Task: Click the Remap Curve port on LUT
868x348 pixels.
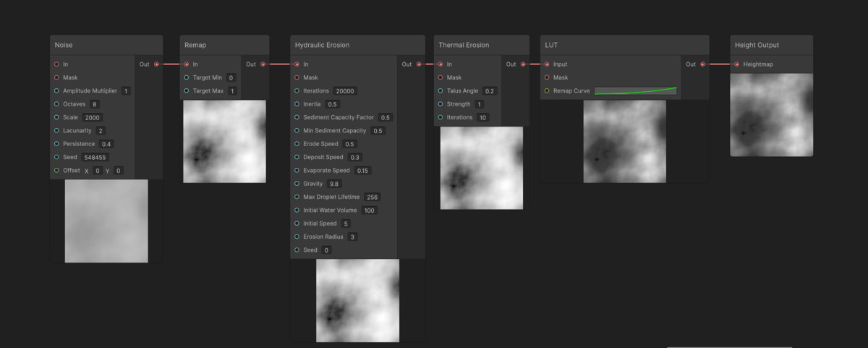Action: click(547, 91)
